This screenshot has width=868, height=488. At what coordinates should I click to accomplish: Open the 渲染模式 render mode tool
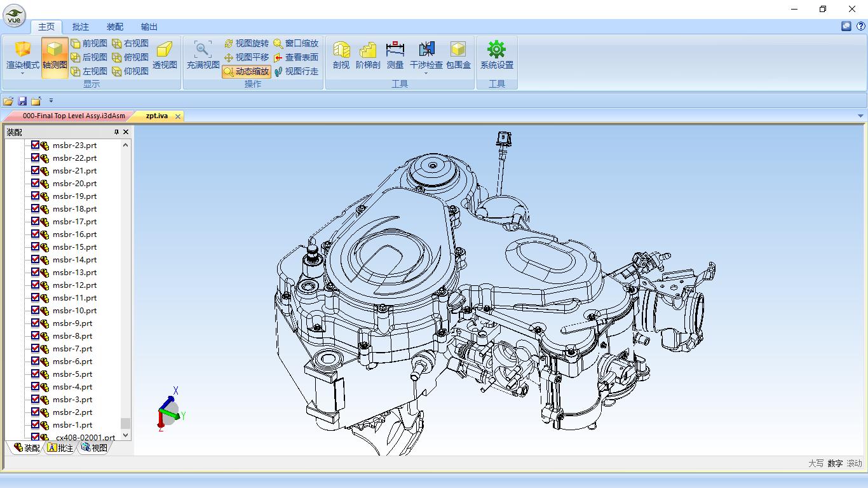pos(23,57)
